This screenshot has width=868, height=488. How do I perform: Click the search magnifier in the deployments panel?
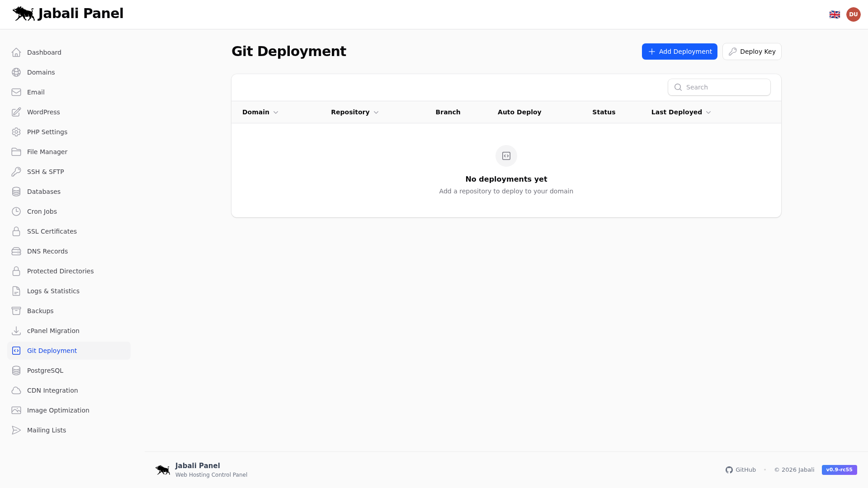click(x=678, y=87)
